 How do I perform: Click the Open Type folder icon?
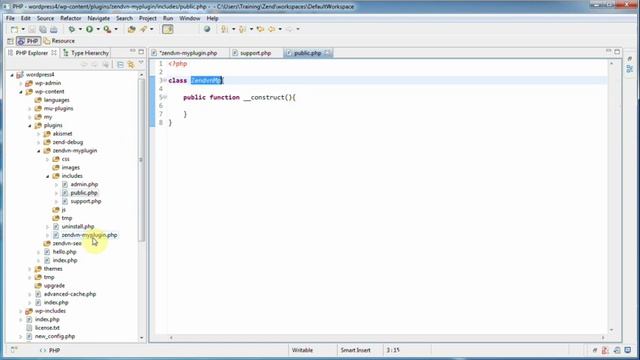[x=131, y=29]
